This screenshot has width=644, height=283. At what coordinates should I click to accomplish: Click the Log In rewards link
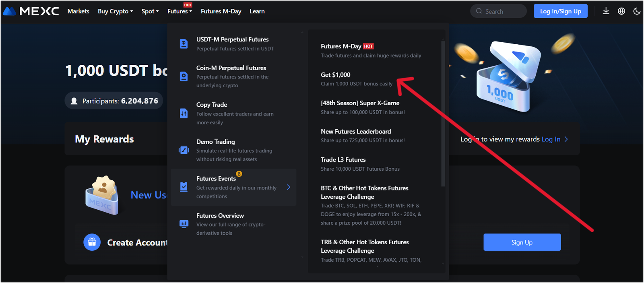pyautogui.click(x=551, y=139)
